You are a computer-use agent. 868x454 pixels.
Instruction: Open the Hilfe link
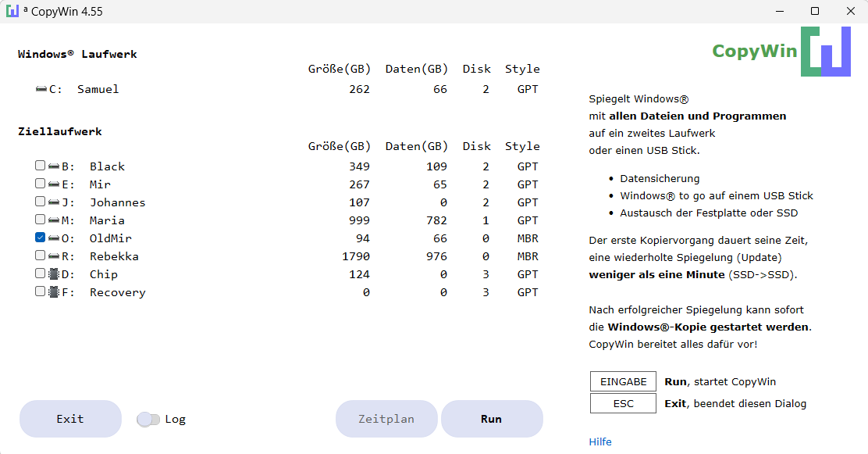[x=600, y=442]
